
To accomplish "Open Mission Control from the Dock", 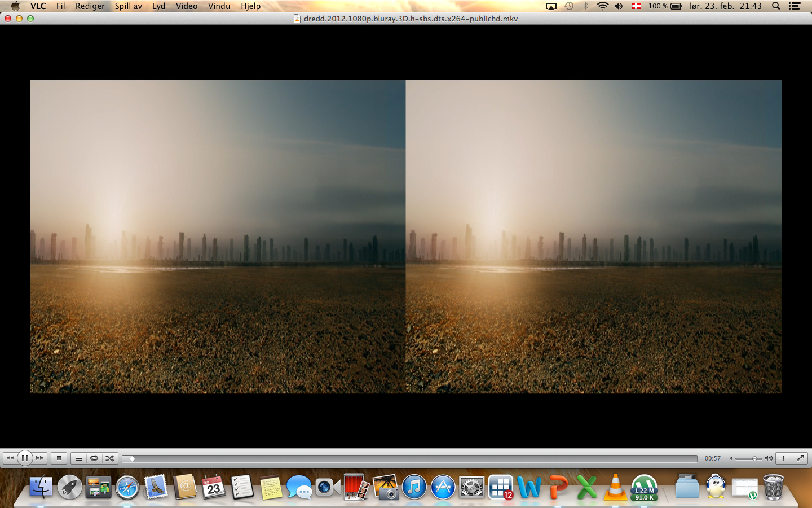I will [x=99, y=487].
